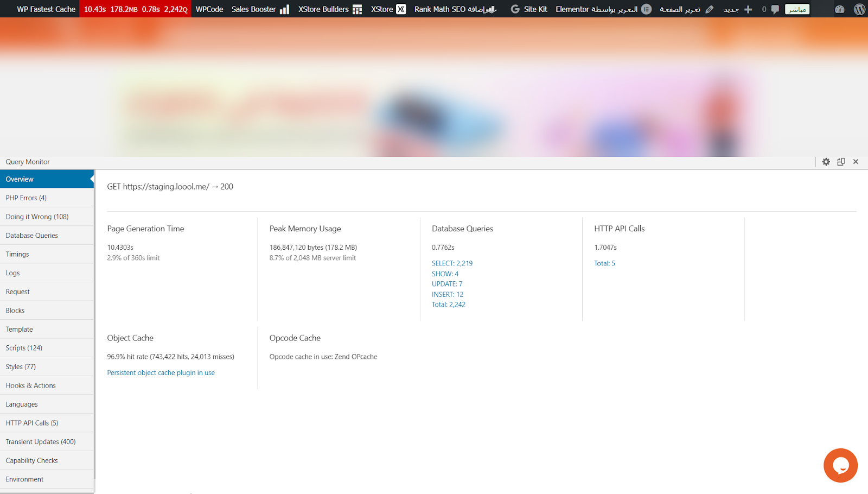Open the Sales Booster admin bar menu

[260, 9]
